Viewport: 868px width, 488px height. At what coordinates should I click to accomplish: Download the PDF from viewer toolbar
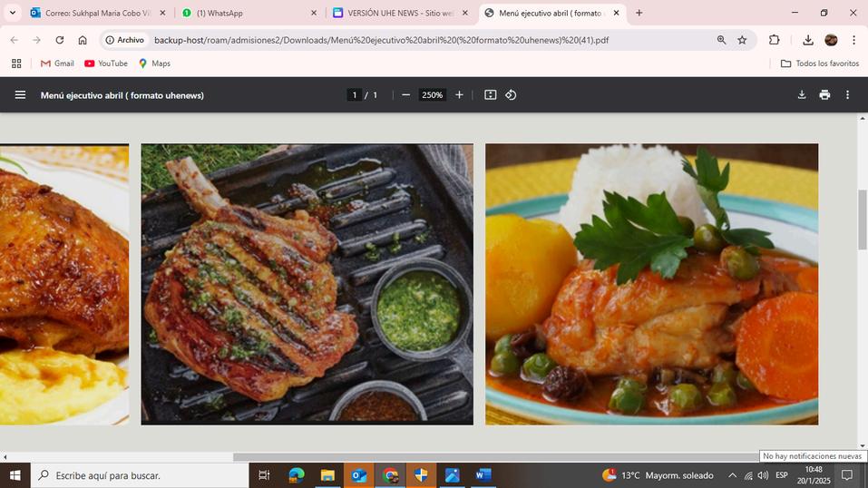[x=802, y=94]
